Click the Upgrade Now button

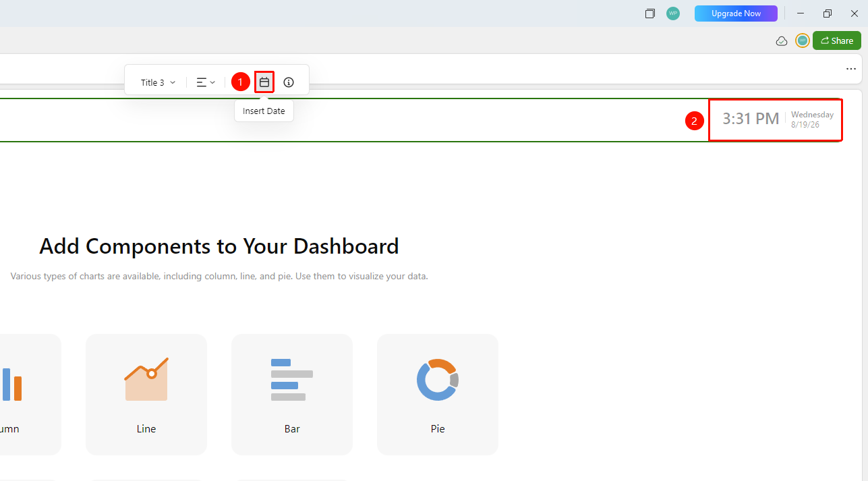736,13
